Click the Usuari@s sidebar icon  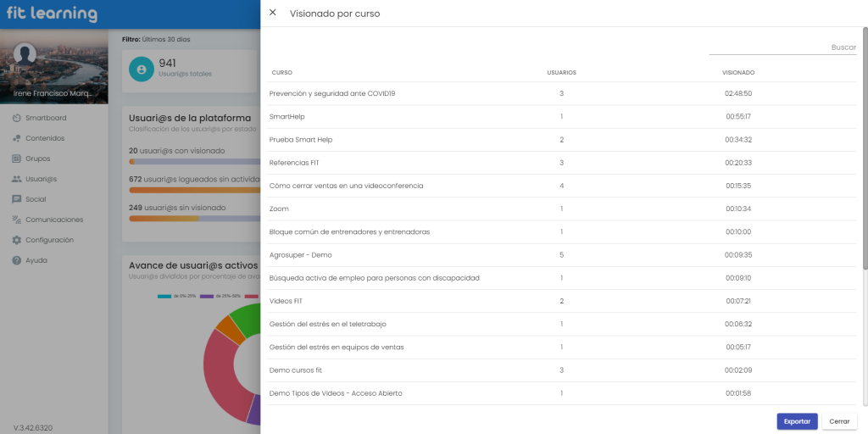[x=17, y=179]
